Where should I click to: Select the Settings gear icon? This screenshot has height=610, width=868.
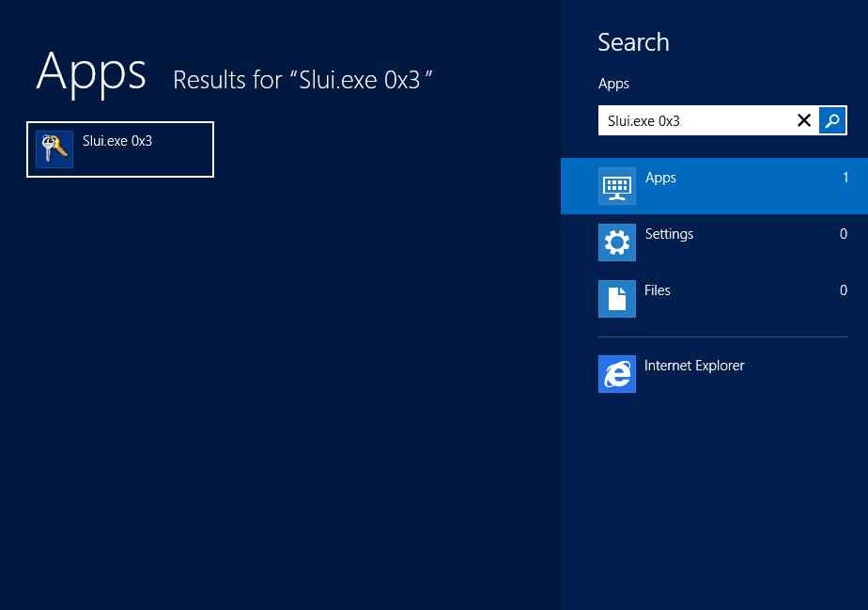pyautogui.click(x=616, y=242)
